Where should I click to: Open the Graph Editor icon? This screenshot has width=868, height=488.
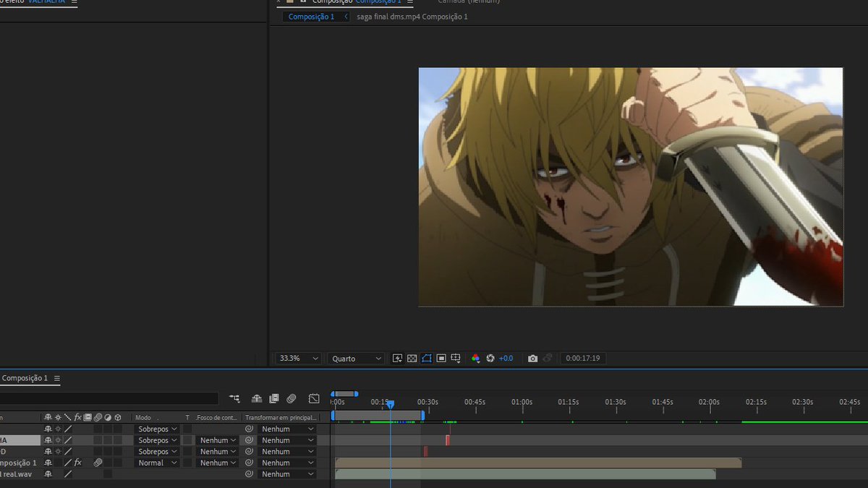click(x=314, y=398)
